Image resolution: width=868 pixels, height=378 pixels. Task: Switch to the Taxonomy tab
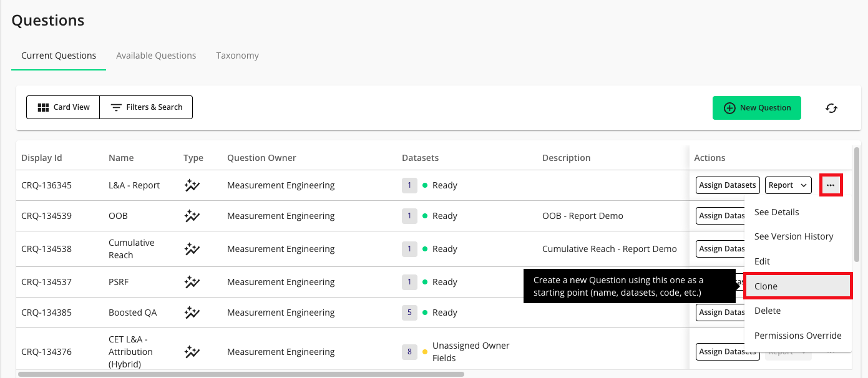(x=237, y=56)
